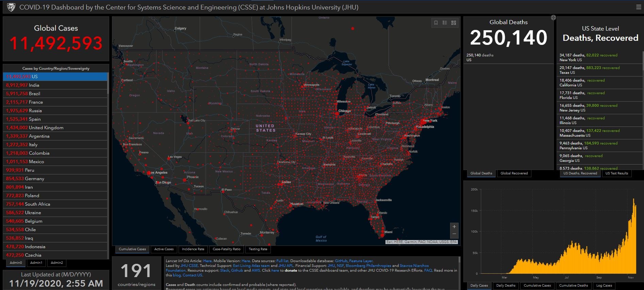Show the Log Cases chart tab

coord(604,286)
